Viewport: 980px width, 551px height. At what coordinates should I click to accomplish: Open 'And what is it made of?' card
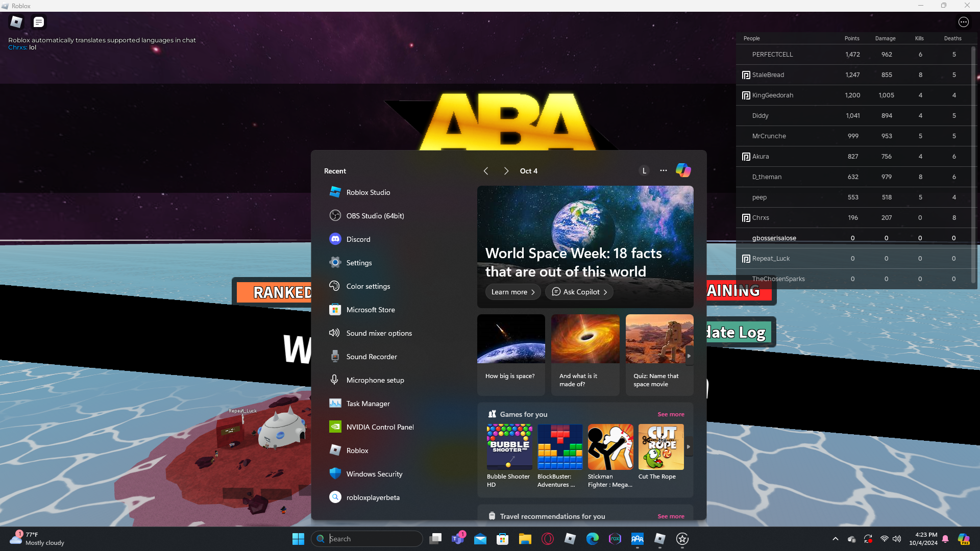coord(585,355)
